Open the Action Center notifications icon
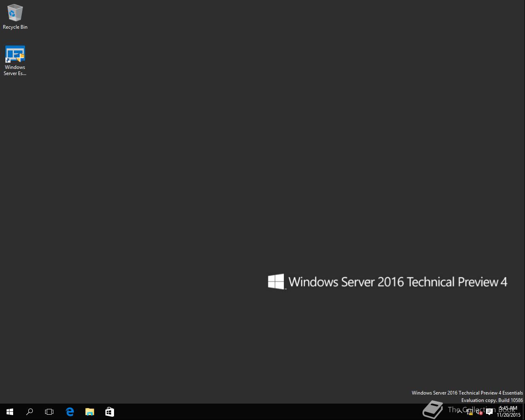Image resolution: width=525 pixels, height=420 pixels. click(x=489, y=412)
